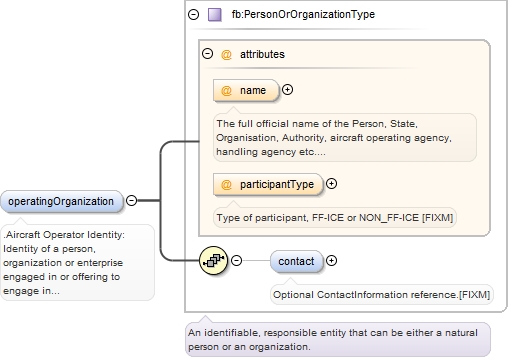Collapse the attributes group
This screenshot has height=360, width=509.
pyautogui.click(x=207, y=54)
